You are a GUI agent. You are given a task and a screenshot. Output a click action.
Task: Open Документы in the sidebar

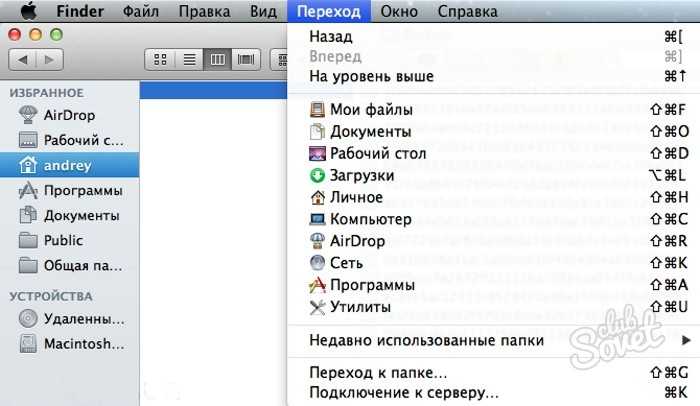click(x=70, y=216)
